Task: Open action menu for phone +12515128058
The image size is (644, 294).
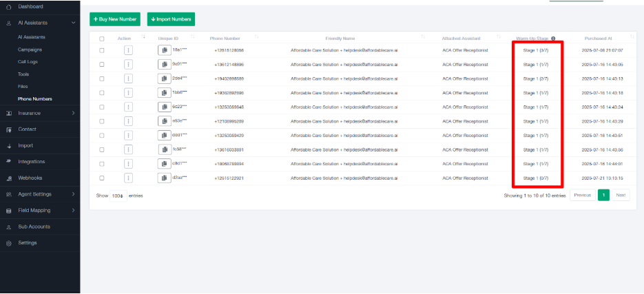Action: [x=128, y=50]
